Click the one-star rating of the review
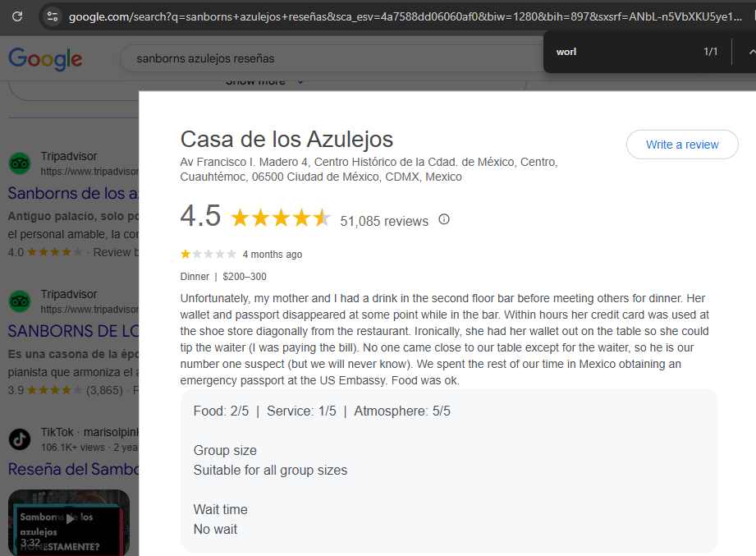The image size is (756, 556). [x=208, y=254]
